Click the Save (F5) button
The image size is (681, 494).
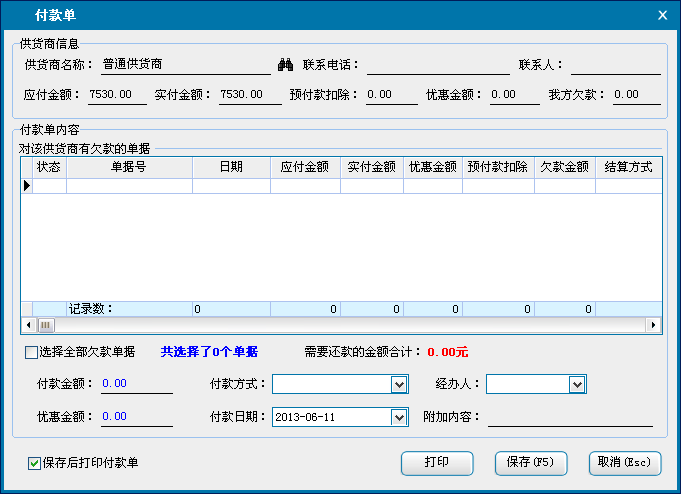(530, 463)
